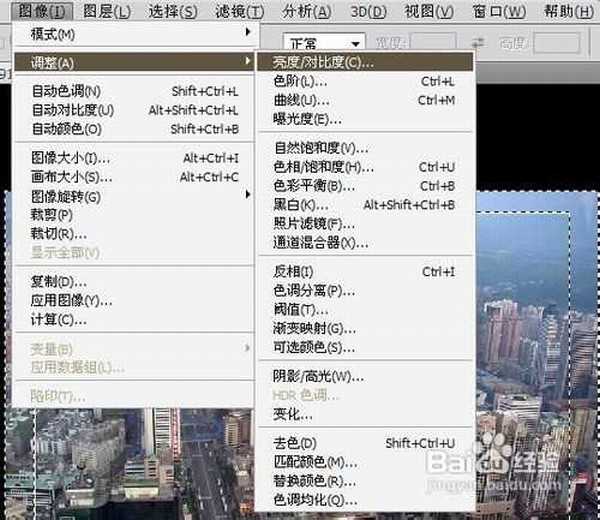Choose 去色 (Desaturate) option
600x520 pixels.
(x=294, y=443)
